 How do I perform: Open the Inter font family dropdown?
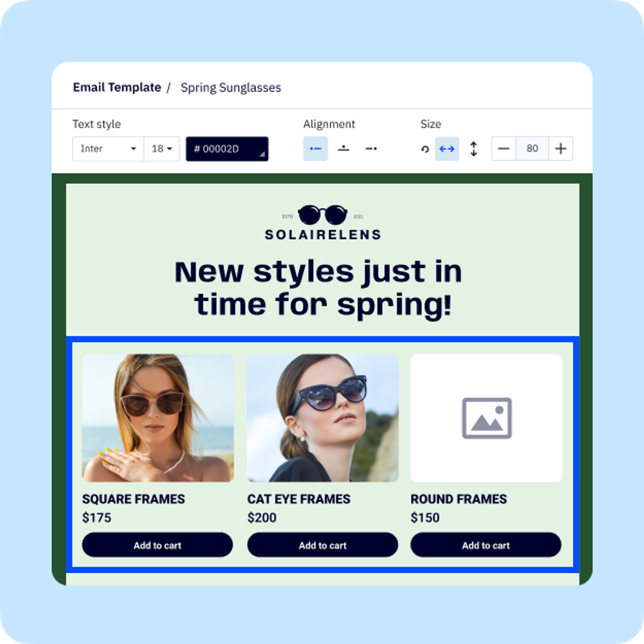pos(108,149)
